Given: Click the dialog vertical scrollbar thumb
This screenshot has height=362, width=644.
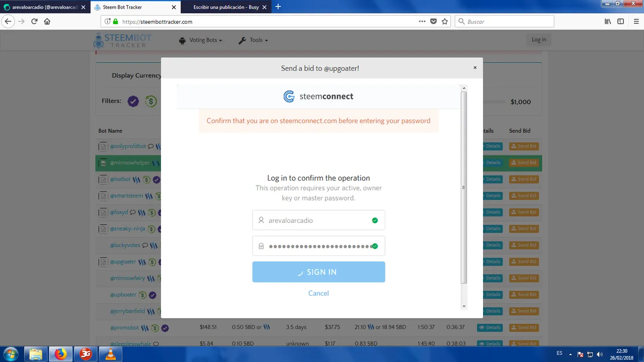Looking at the screenshot, I should pyautogui.click(x=464, y=187).
